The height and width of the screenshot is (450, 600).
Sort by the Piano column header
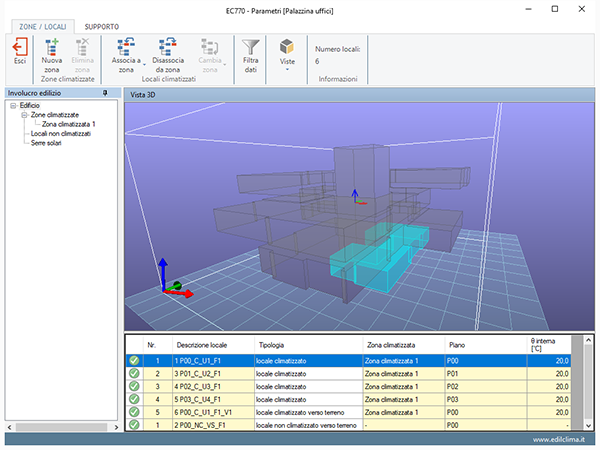pyautogui.click(x=486, y=345)
